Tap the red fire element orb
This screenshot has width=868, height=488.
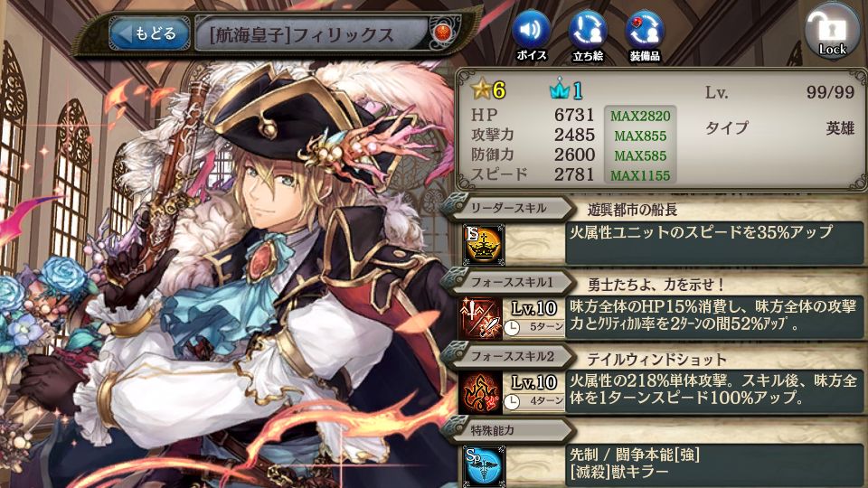click(x=442, y=33)
